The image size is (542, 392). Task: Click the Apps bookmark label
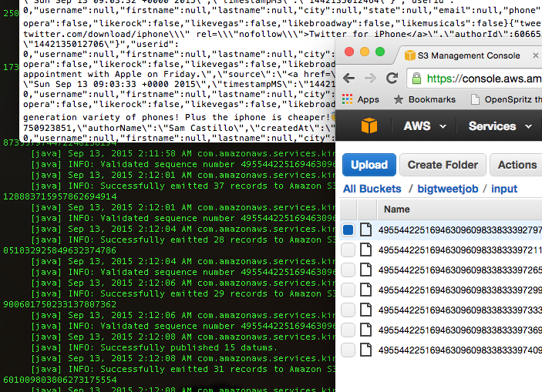point(368,99)
